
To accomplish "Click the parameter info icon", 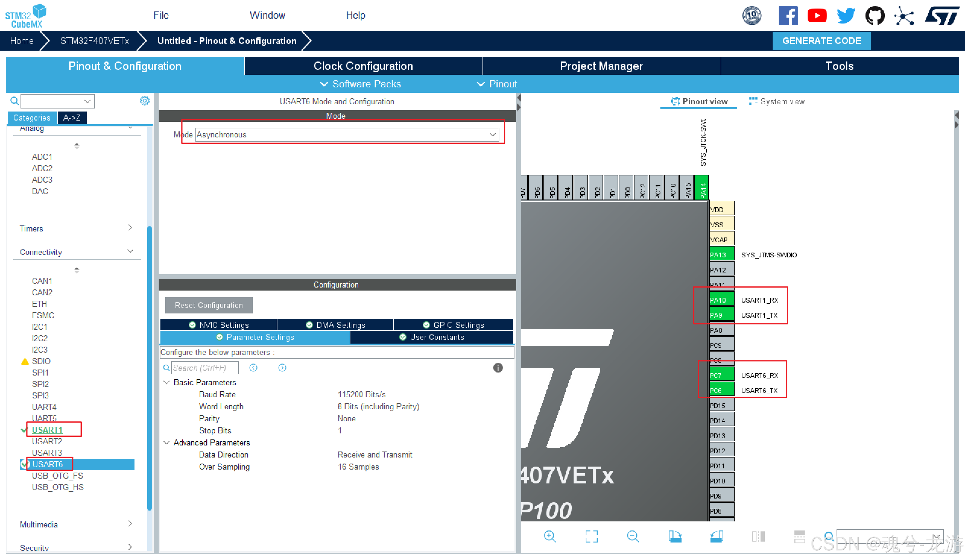I will point(498,368).
